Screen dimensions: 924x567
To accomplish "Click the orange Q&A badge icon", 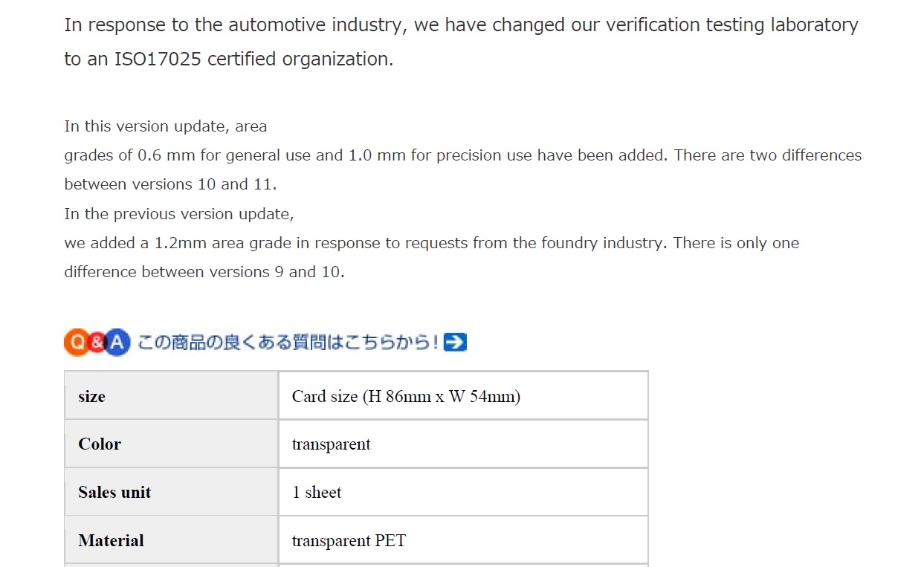I will pos(76,343).
